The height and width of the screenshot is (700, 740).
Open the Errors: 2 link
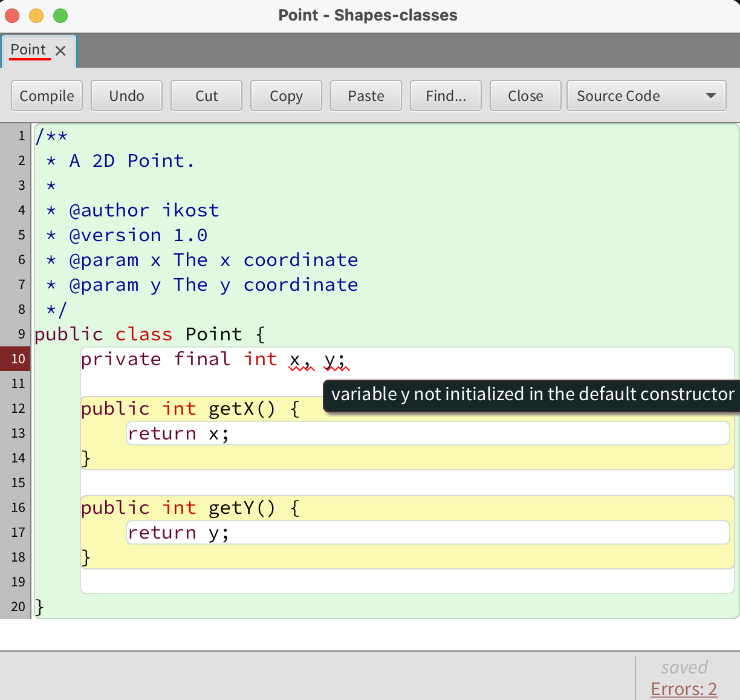pos(684,689)
